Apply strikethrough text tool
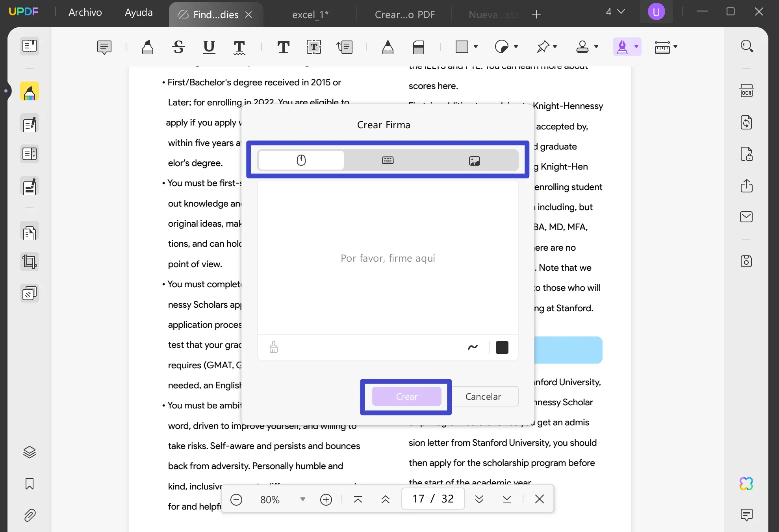 (x=178, y=47)
